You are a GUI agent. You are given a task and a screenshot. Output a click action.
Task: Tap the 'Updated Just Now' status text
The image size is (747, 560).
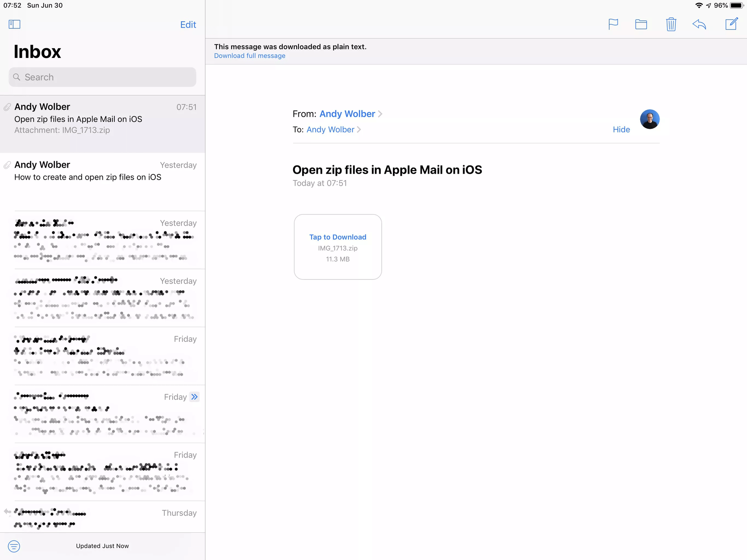pyautogui.click(x=102, y=546)
